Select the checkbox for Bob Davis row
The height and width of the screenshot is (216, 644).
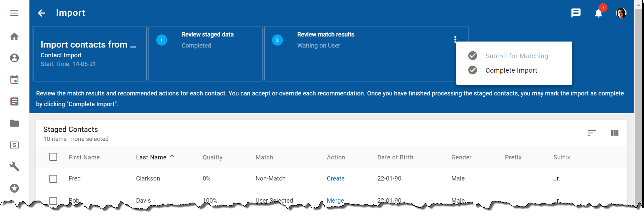[53, 200]
